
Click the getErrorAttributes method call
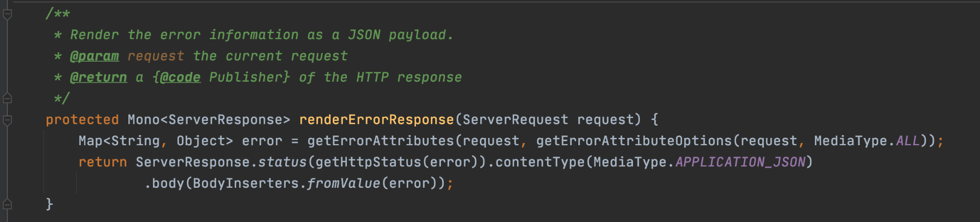pyautogui.click(x=381, y=141)
